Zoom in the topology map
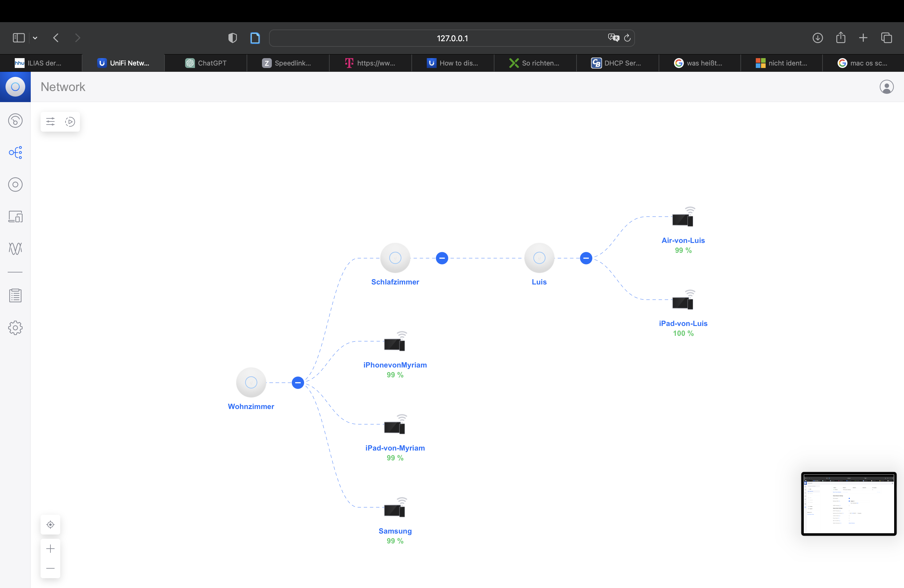This screenshot has width=904, height=588. coord(50,549)
